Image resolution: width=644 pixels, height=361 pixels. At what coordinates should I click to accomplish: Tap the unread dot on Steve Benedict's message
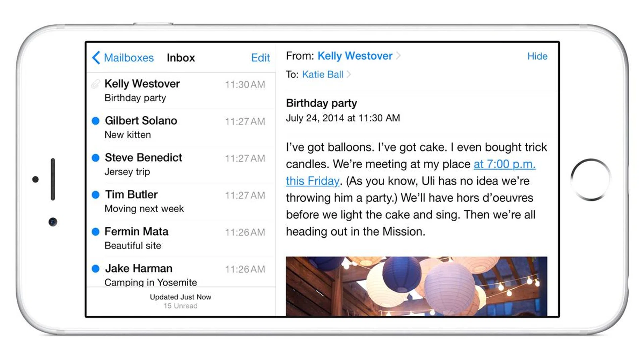coord(96,158)
